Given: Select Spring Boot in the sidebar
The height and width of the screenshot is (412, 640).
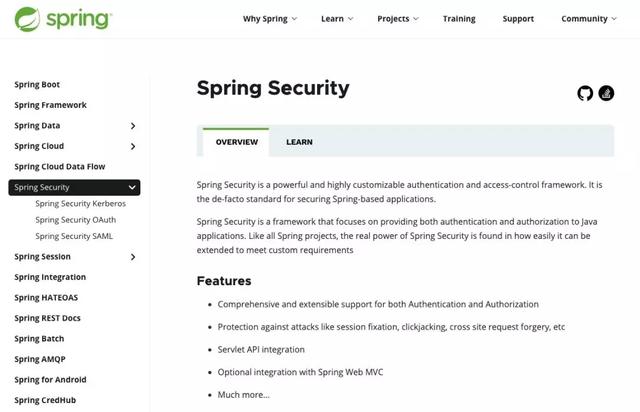Looking at the screenshot, I should (37, 85).
